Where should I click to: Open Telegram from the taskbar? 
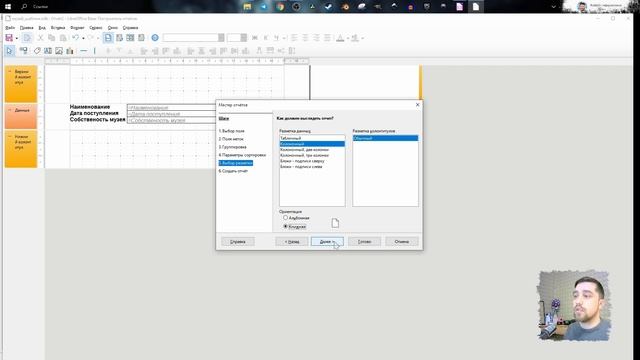point(264,7)
